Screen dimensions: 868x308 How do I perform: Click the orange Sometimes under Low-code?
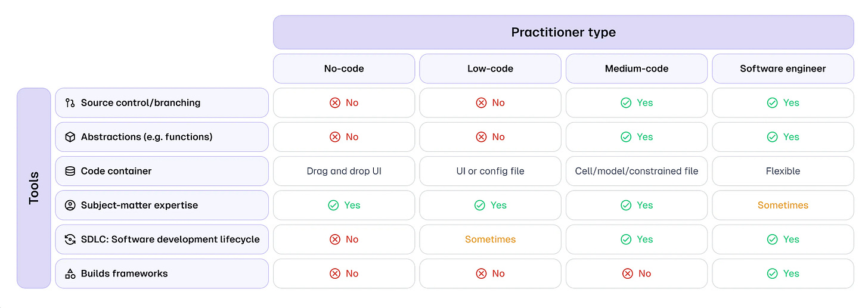click(490, 239)
